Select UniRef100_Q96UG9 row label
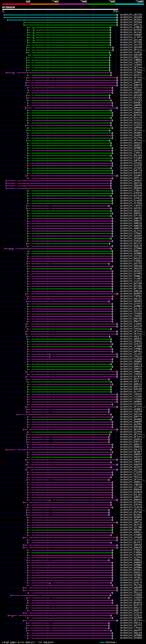Viewport: 146px width, 644px height. pyautogui.click(x=131, y=548)
